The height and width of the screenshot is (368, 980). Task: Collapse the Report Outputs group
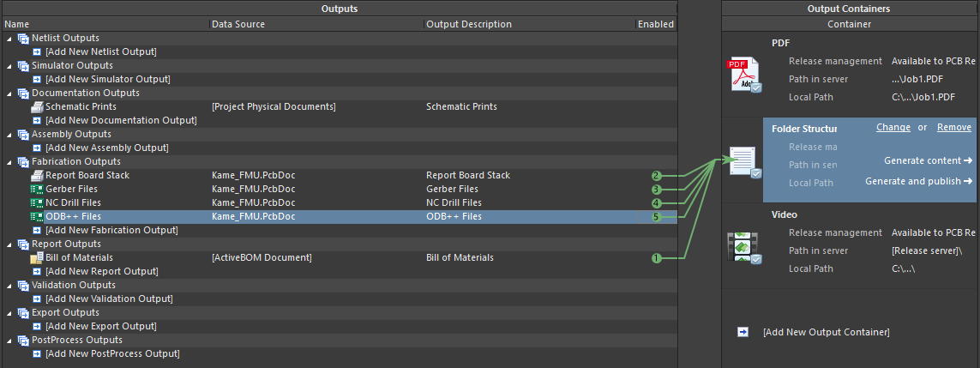(9, 245)
